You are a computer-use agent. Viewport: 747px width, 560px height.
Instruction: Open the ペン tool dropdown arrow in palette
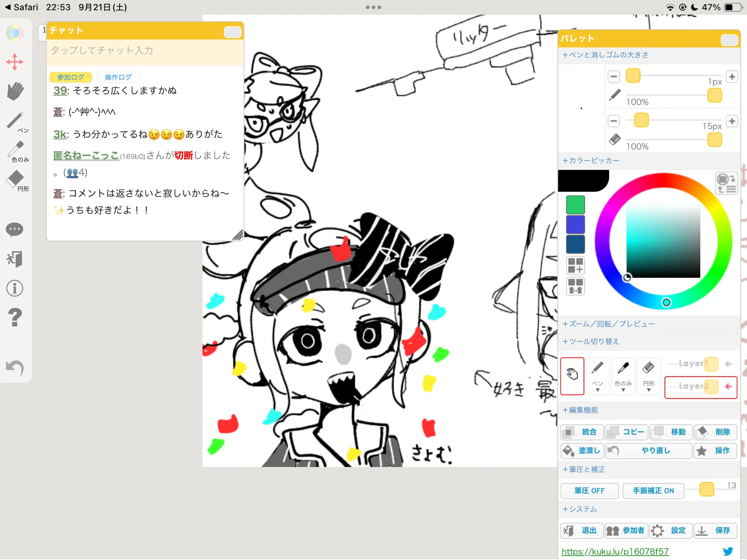tap(597, 390)
